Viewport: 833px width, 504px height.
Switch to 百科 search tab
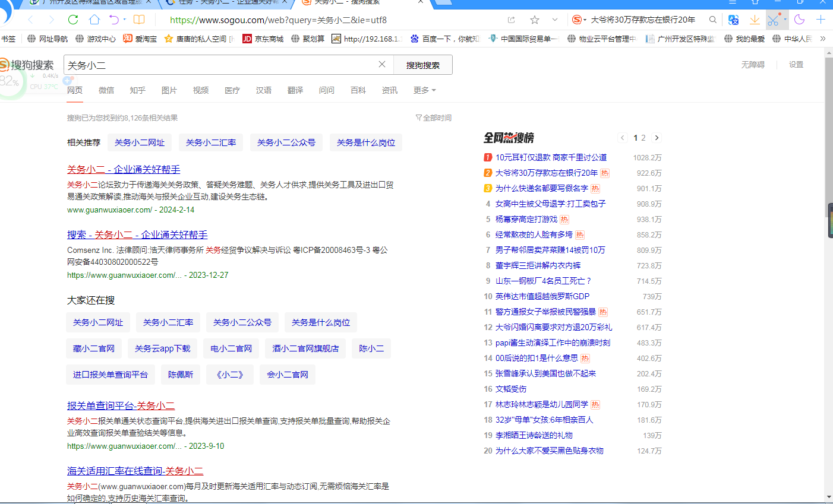[x=358, y=90]
